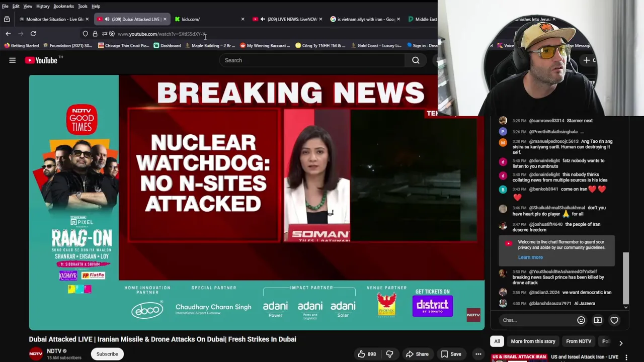This screenshot has height=362, width=644.
Task: Click the padlock site security icon
Action: pos(95,34)
